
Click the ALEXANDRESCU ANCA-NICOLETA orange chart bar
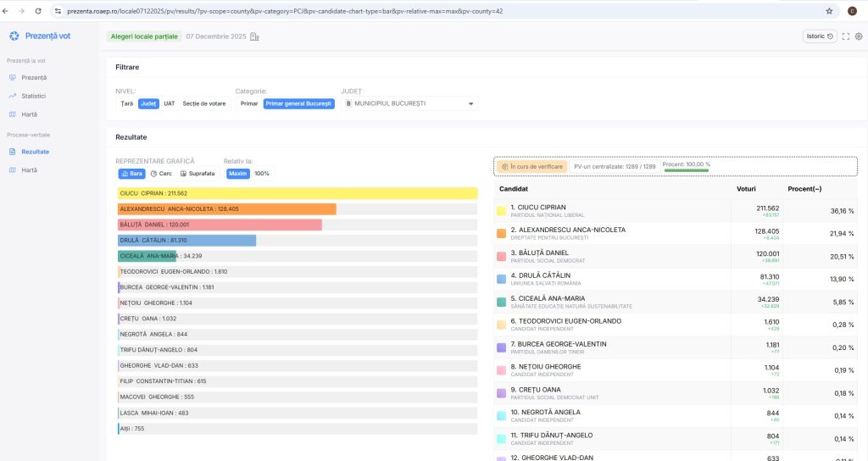click(227, 208)
